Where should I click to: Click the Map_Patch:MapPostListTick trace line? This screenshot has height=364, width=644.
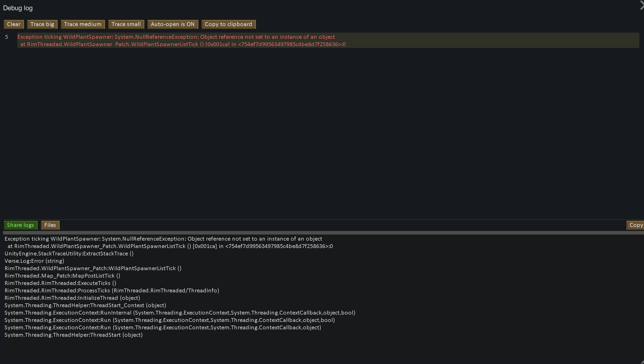point(62,276)
